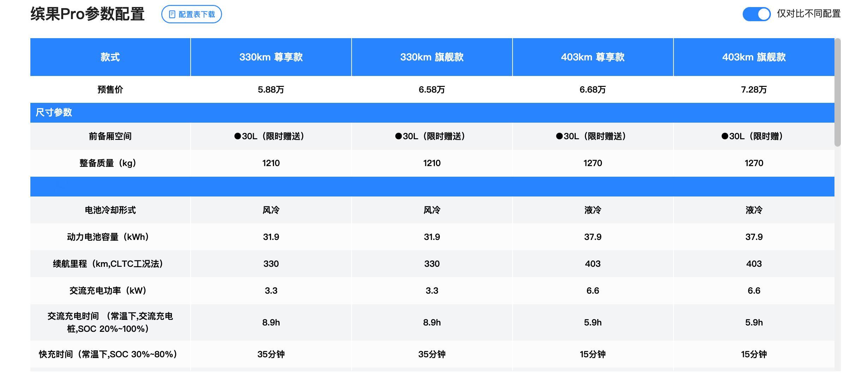This screenshot has height=376, width=868.
Task: Click the 6.6 cell under 403km 旗舰款
Action: (x=754, y=290)
